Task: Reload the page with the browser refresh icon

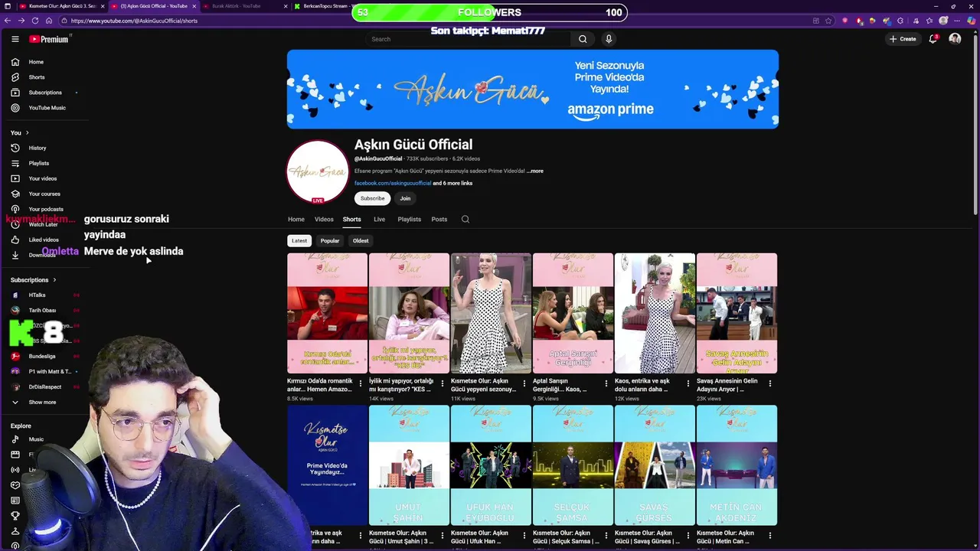Action: pos(35,21)
